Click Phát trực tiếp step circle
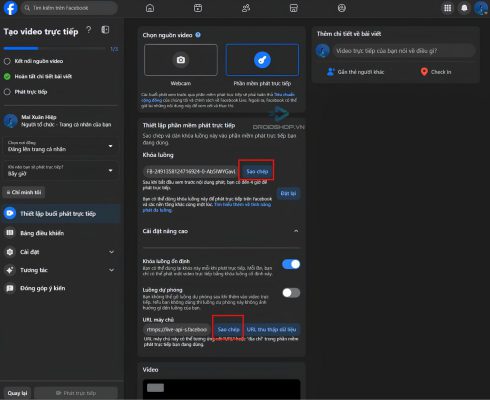The width and height of the screenshot is (490, 400). [7, 92]
